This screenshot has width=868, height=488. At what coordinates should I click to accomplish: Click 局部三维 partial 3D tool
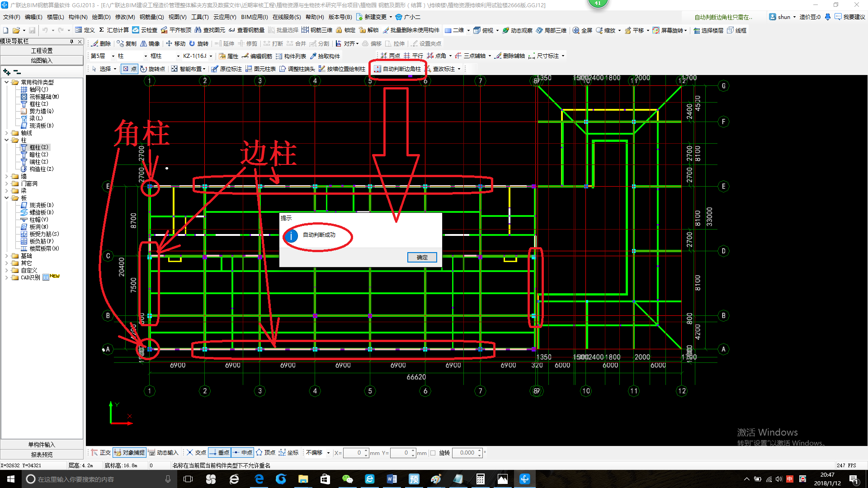pyautogui.click(x=551, y=30)
